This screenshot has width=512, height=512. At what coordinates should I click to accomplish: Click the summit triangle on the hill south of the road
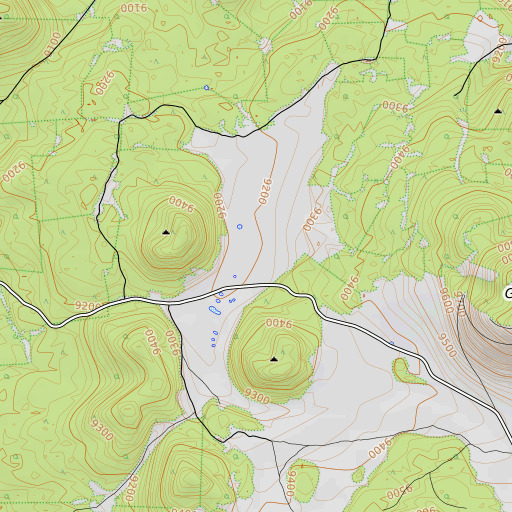pos(274,359)
